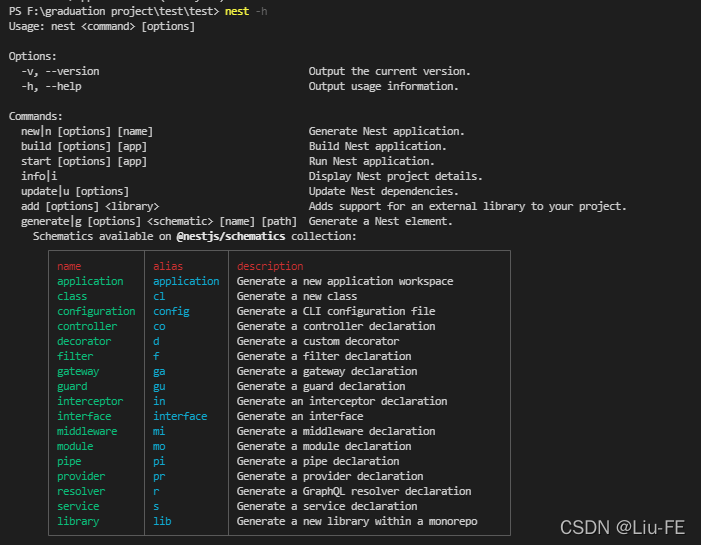Click the 'co' alias
This screenshot has height=545, width=701.
(x=159, y=326)
